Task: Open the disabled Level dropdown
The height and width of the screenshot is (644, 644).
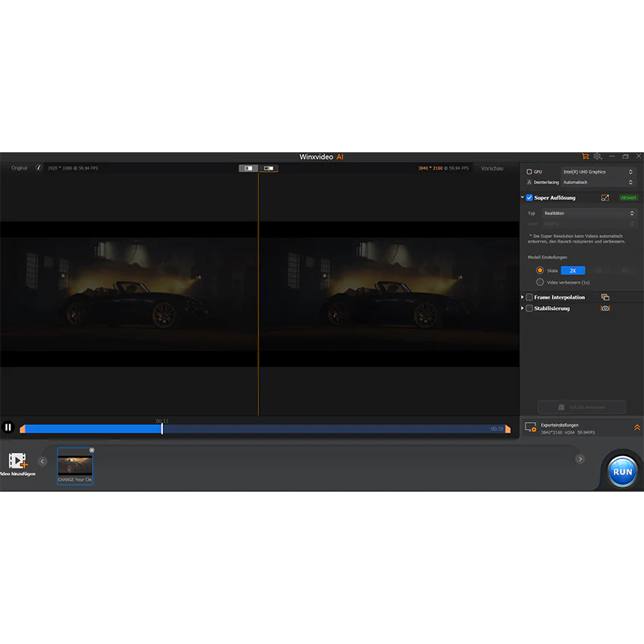Action: tap(589, 224)
